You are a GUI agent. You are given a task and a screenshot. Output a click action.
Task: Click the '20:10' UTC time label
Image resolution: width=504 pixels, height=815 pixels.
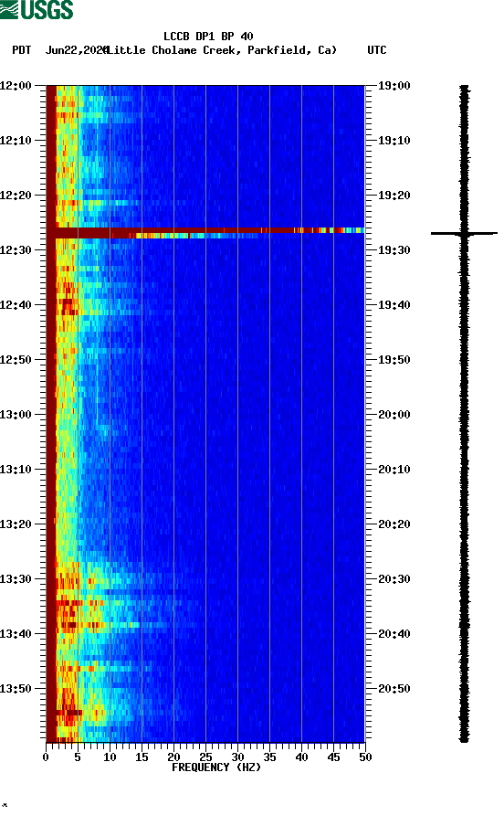pyautogui.click(x=394, y=470)
